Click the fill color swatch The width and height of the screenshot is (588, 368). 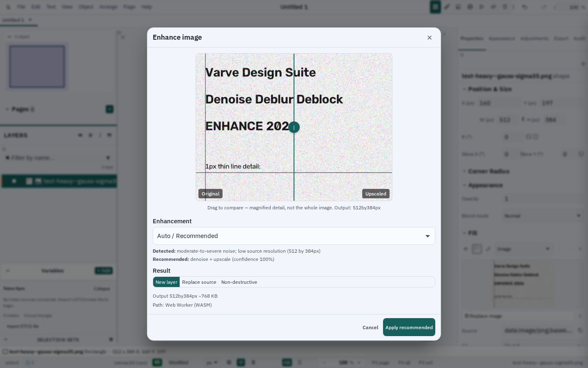(477, 249)
